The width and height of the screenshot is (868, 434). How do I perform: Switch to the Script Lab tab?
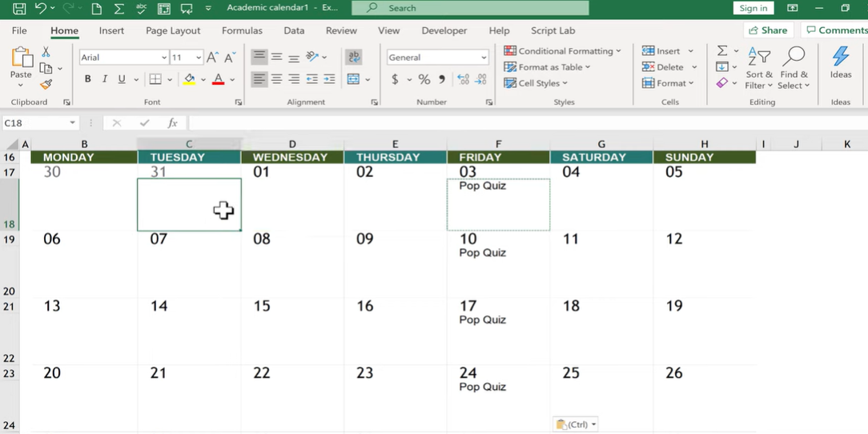[553, 31]
